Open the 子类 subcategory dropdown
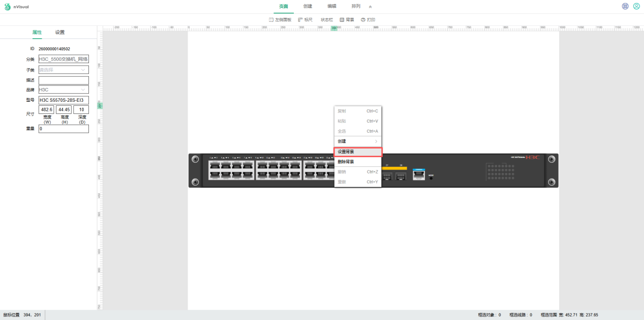The width and height of the screenshot is (644, 320). click(x=64, y=70)
